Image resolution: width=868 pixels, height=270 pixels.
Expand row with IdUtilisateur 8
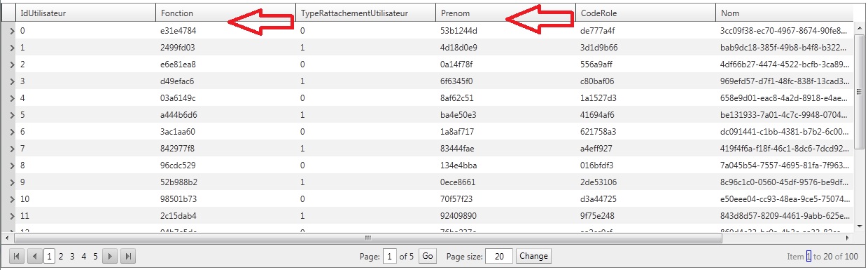coord(12,166)
